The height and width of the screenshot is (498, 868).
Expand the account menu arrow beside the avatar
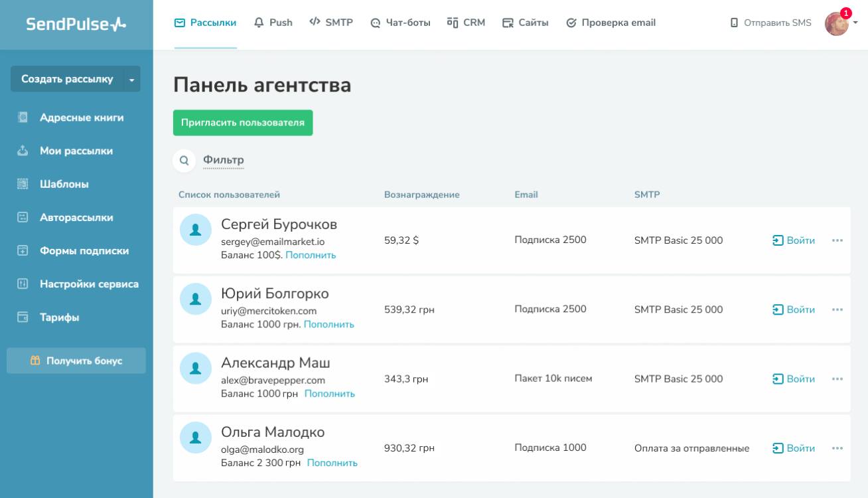pos(855,23)
